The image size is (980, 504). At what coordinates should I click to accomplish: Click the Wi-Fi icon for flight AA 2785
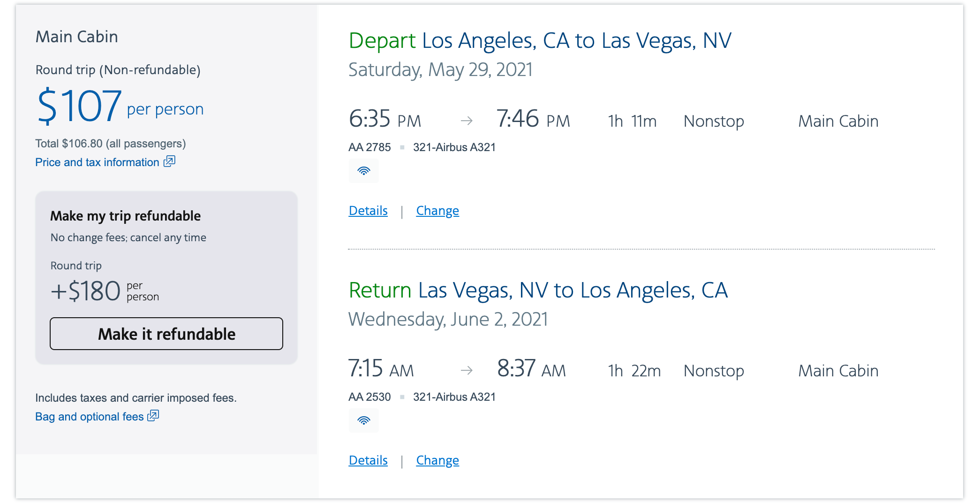point(363,171)
